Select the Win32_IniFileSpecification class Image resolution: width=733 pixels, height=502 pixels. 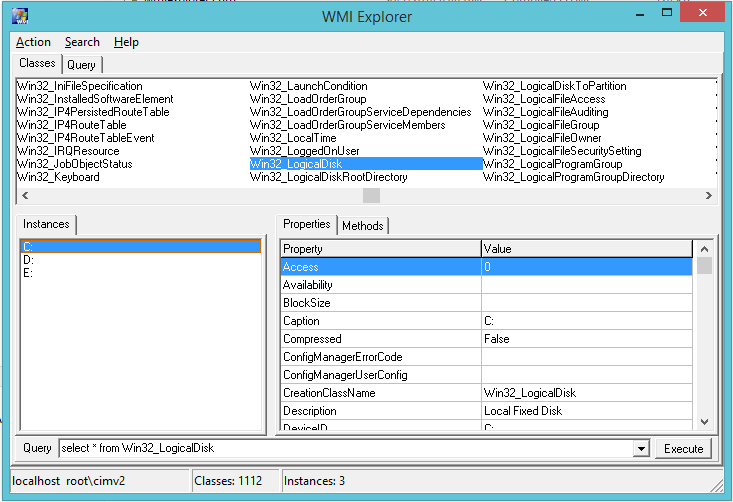[80, 86]
